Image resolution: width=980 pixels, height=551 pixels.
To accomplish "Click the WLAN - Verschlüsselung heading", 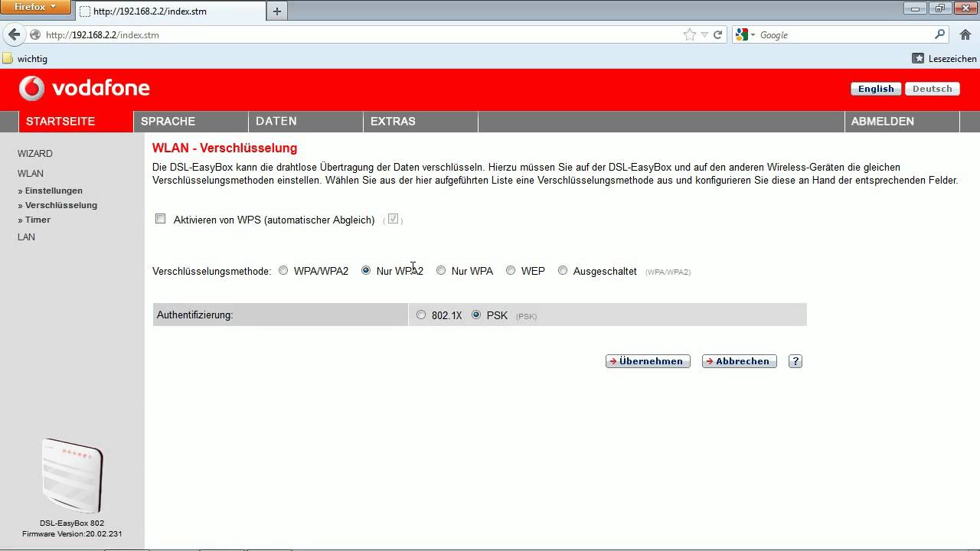I will click(224, 148).
